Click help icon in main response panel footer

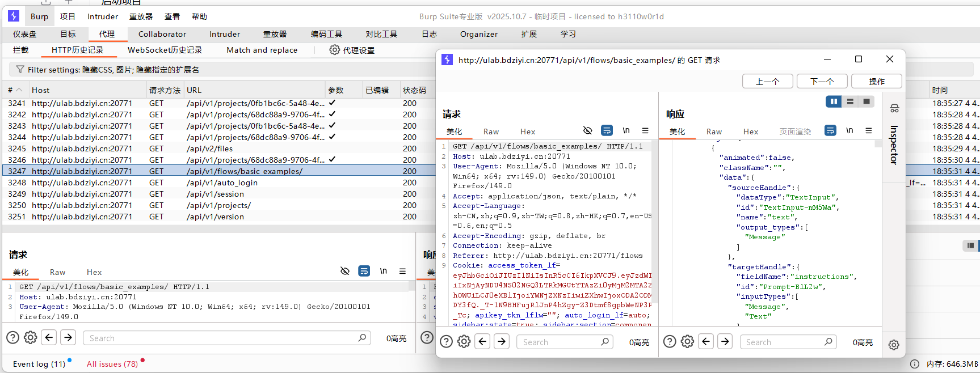(x=427, y=338)
